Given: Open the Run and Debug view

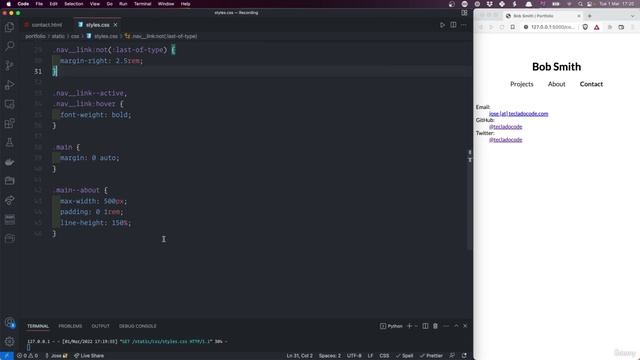Looking at the screenshot, I should click(x=9, y=85).
